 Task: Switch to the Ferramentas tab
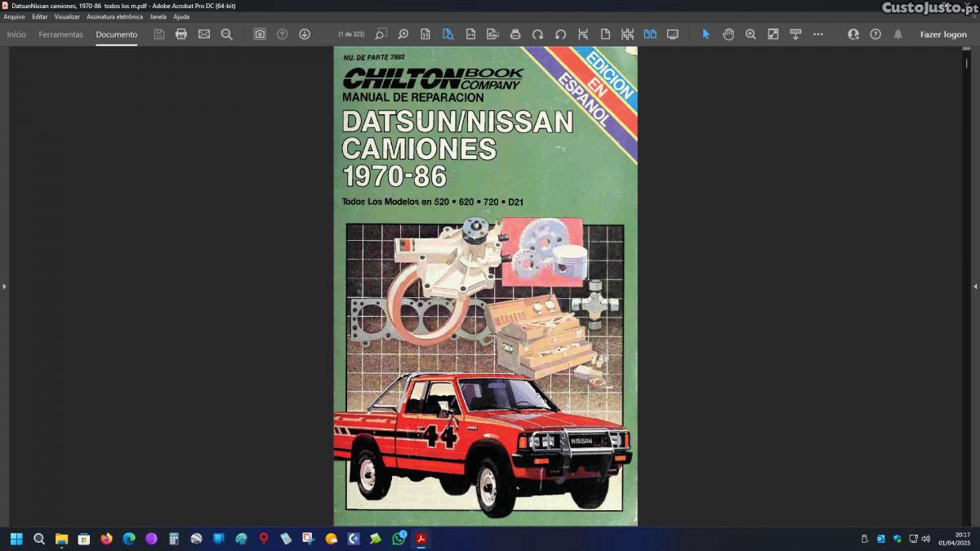60,34
